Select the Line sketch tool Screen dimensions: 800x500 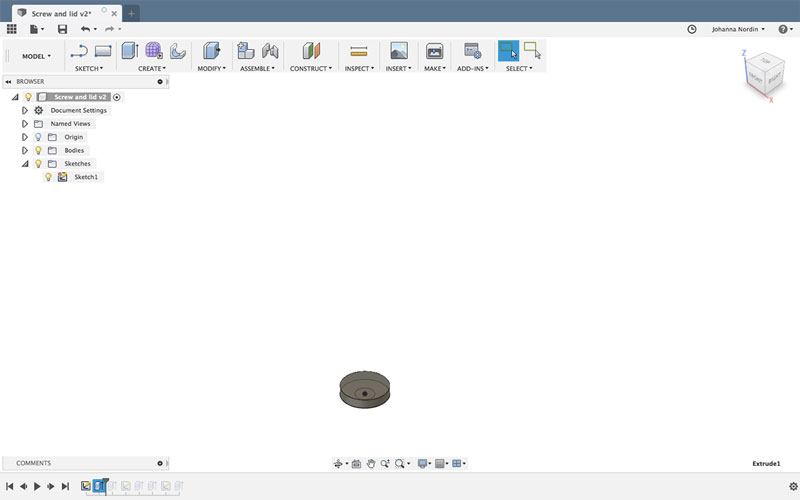[x=79, y=51]
